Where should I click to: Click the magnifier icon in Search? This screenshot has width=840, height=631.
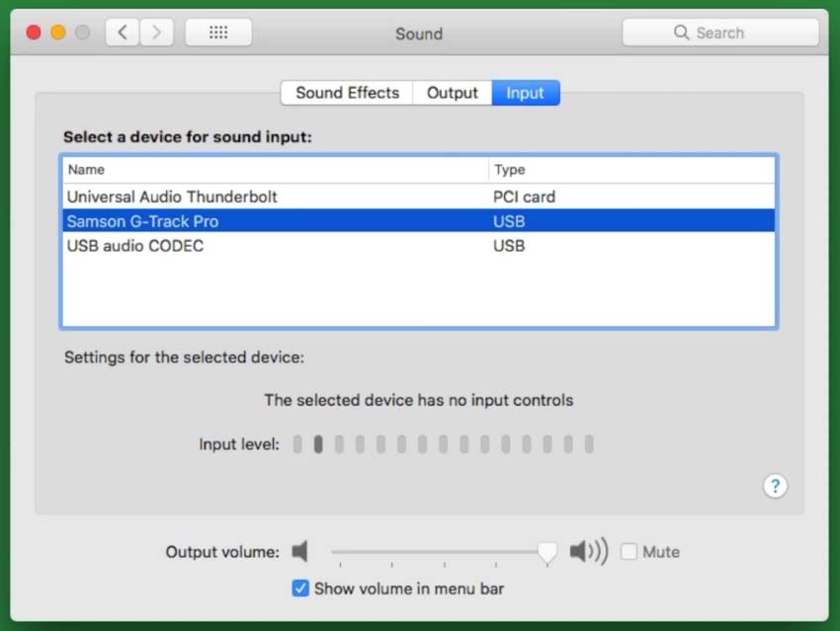681,33
